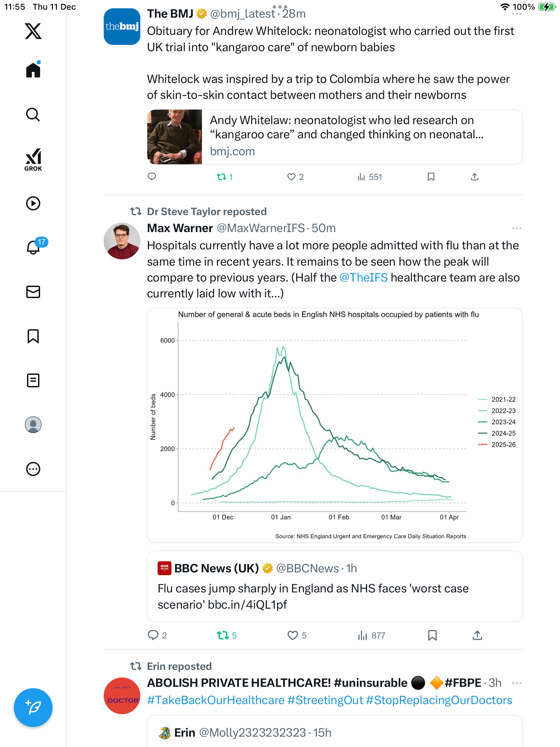
Task: Tap the compose post button
Action: click(33, 707)
